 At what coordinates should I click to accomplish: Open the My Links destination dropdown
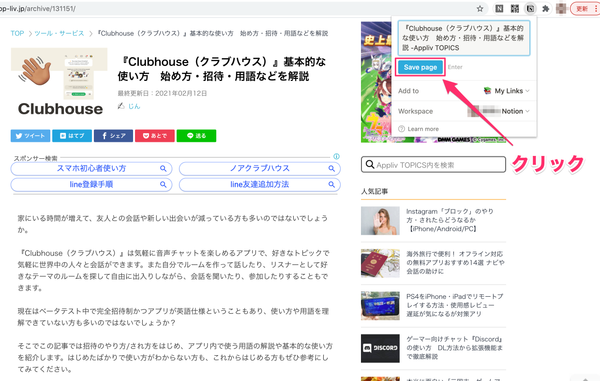(506, 91)
